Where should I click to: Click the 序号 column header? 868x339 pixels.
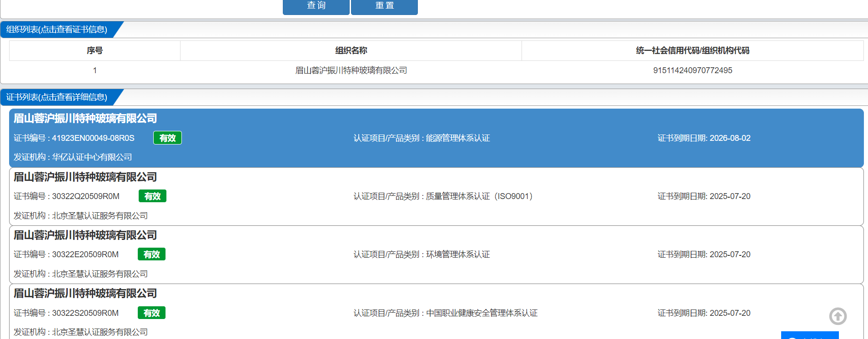(x=95, y=50)
